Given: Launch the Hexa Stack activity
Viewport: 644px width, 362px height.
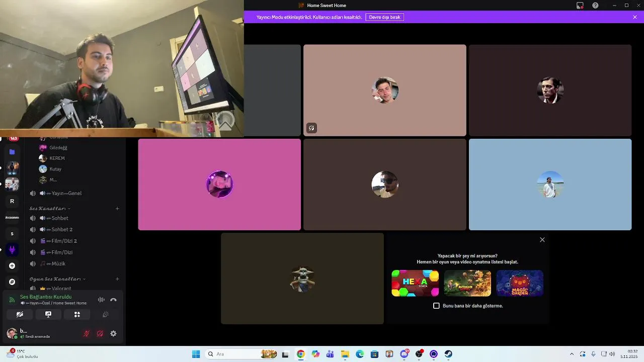Looking at the screenshot, I should pos(415,283).
